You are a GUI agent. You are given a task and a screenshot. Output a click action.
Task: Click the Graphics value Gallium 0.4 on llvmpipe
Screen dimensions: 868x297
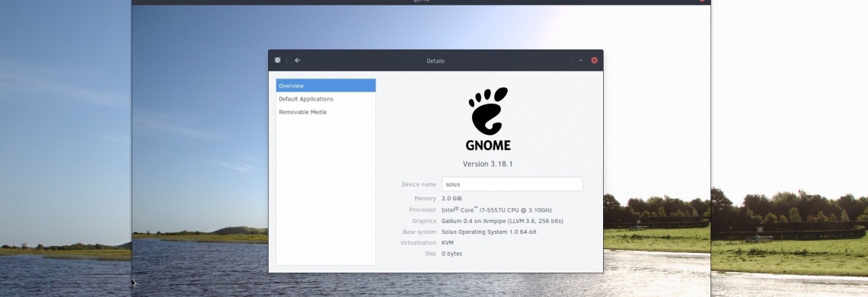click(503, 221)
